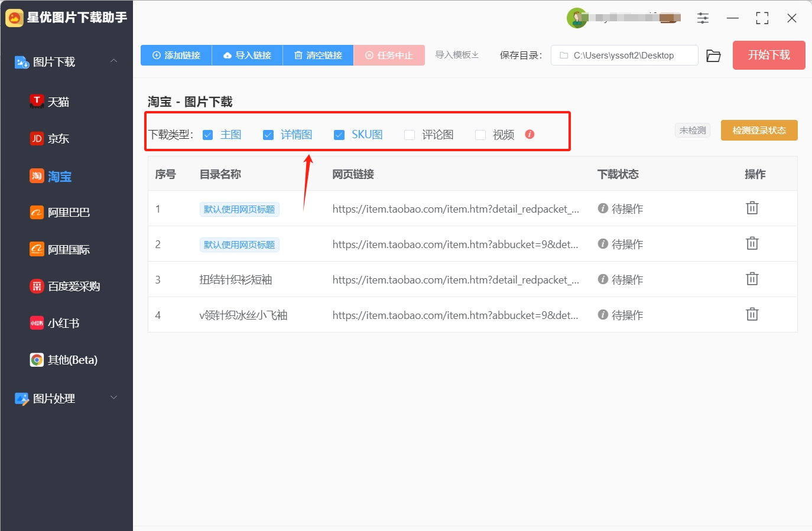Viewport: 812px width, 531px height.
Task: Toggle the 详情图 checkbox
Action: 268,135
